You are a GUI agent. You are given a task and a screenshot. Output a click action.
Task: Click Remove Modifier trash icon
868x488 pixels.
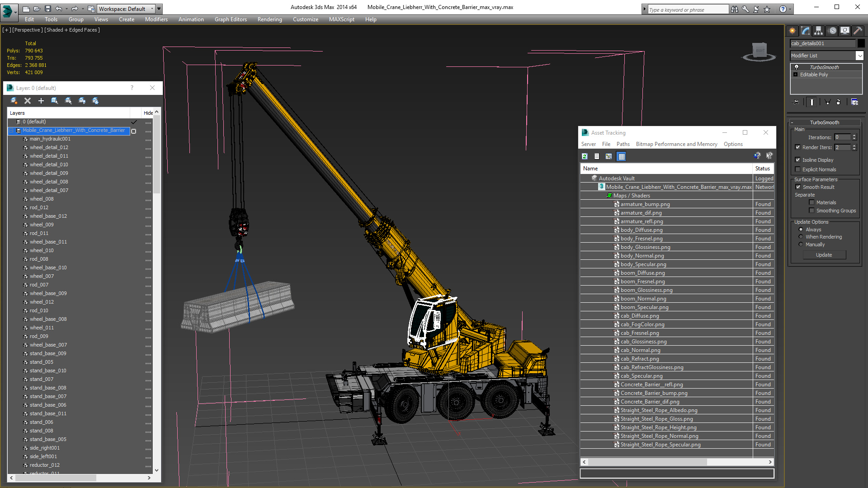pos(838,102)
